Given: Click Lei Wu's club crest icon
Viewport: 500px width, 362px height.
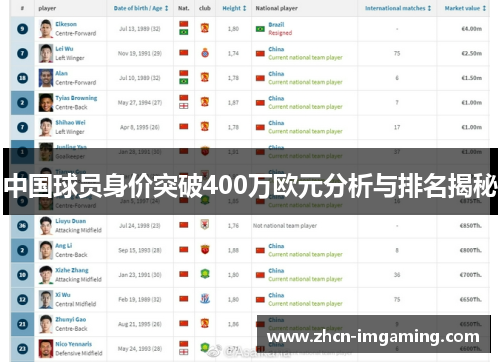Looking at the screenshot, I should click(x=205, y=53).
